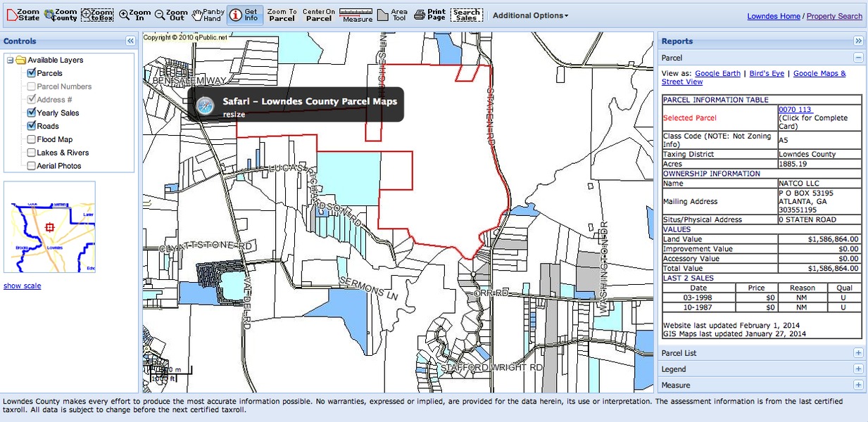868x422 pixels.
Task: Click the Stafford Wright Rd map label
Action: 491,368
